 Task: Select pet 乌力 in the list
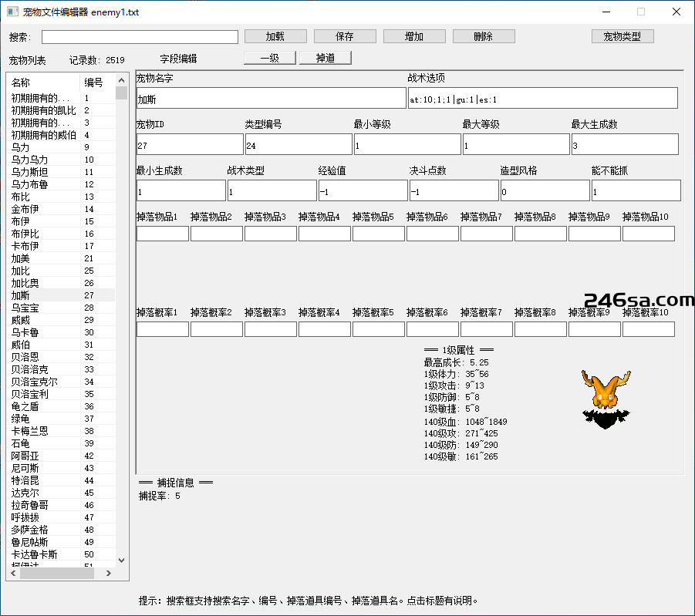61,147
